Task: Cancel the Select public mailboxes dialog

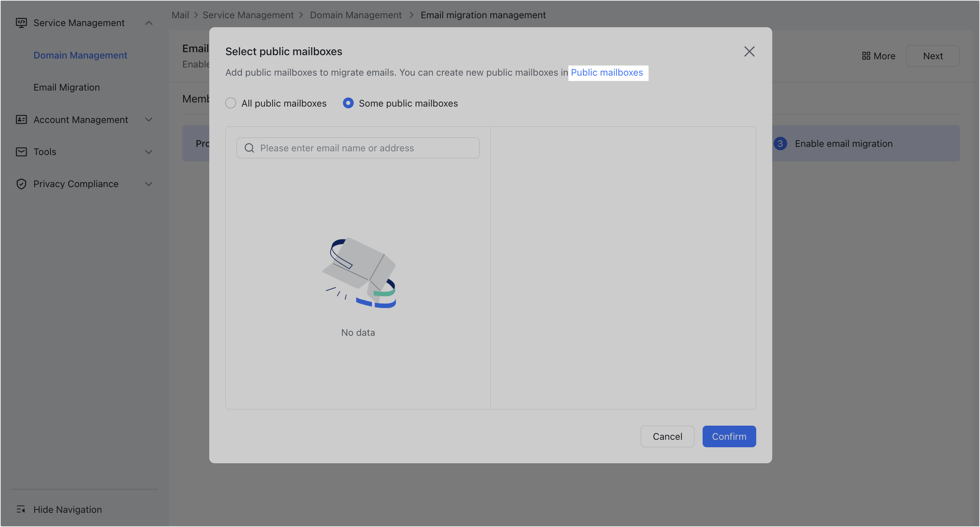Action: tap(667, 436)
